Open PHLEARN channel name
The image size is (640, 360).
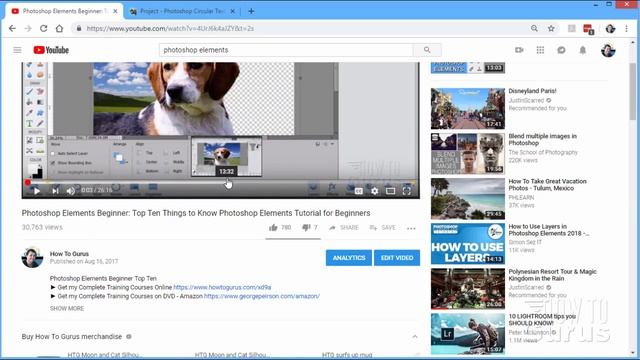tap(521, 197)
